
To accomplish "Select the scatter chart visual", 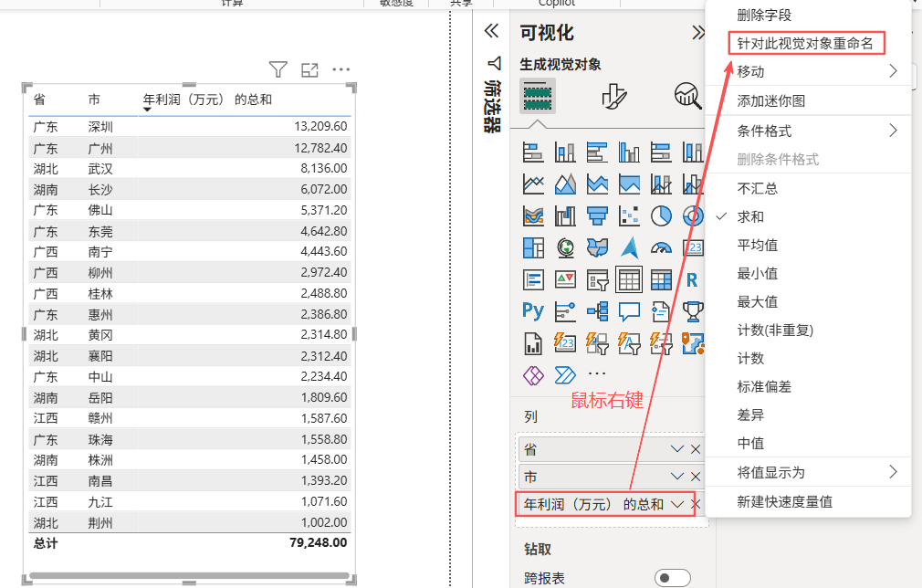I will pyautogui.click(x=629, y=216).
